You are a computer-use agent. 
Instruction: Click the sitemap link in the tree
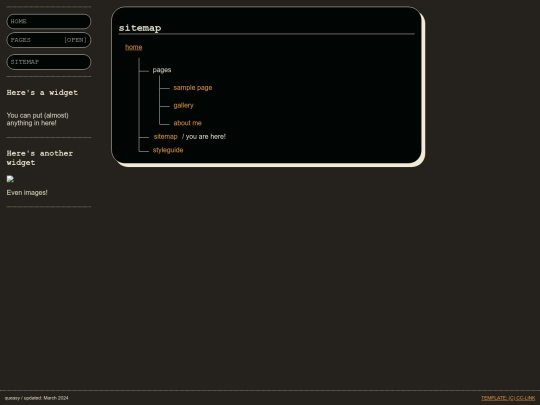165,137
